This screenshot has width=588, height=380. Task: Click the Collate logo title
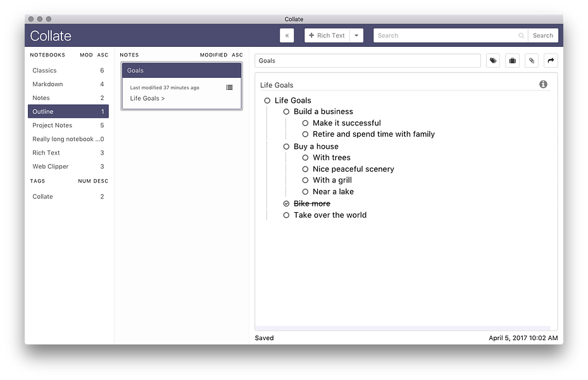(x=51, y=35)
